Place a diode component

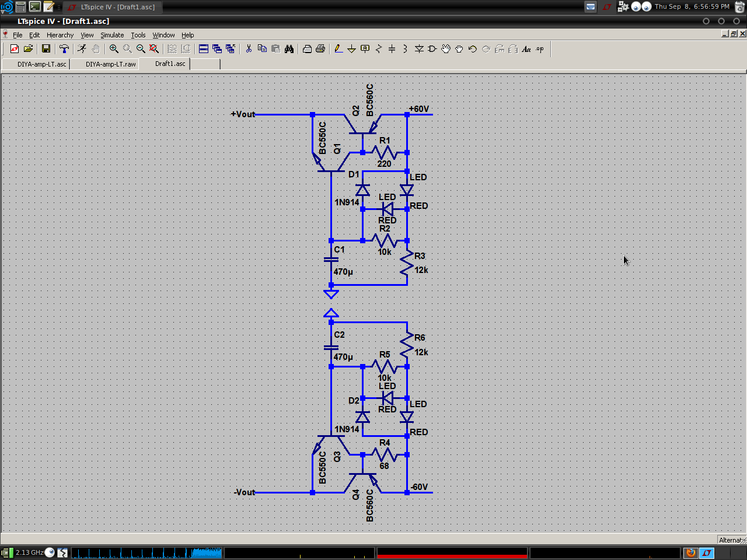(x=419, y=49)
